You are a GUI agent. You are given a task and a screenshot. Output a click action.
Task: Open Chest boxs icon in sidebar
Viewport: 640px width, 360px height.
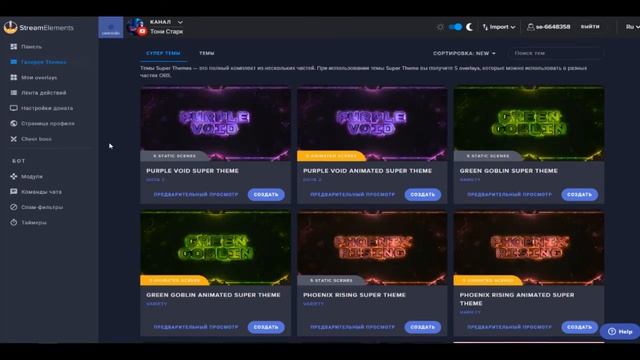pos(14,139)
